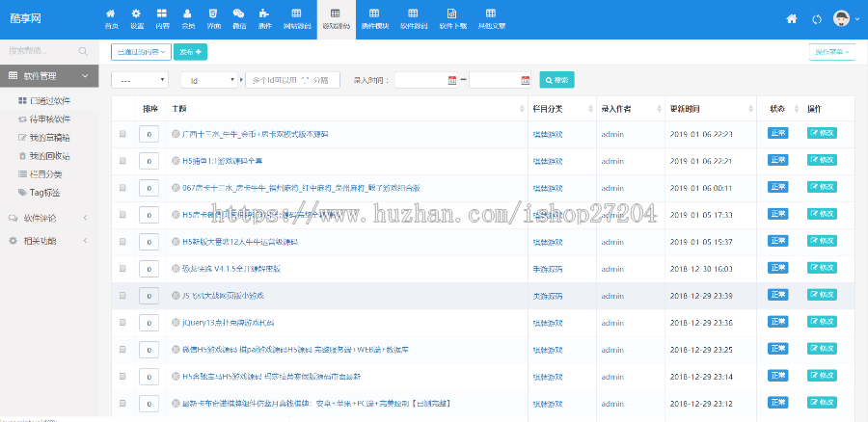Sort by the 主题 column arrows
The height and width of the screenshot is (422, 868).
(x=522, y=110)
